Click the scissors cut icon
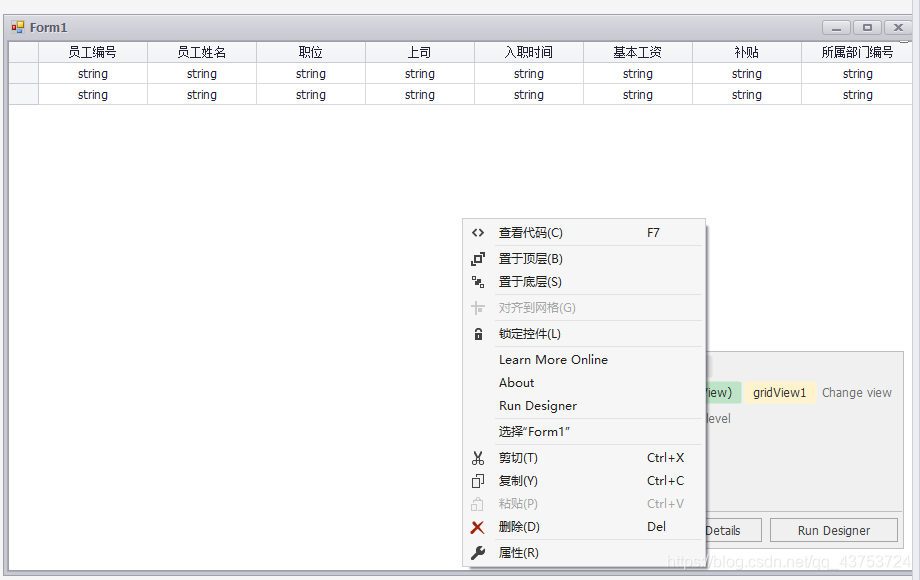Image resolution: width=920 pixels, height=580 pixels. (478, 458)
